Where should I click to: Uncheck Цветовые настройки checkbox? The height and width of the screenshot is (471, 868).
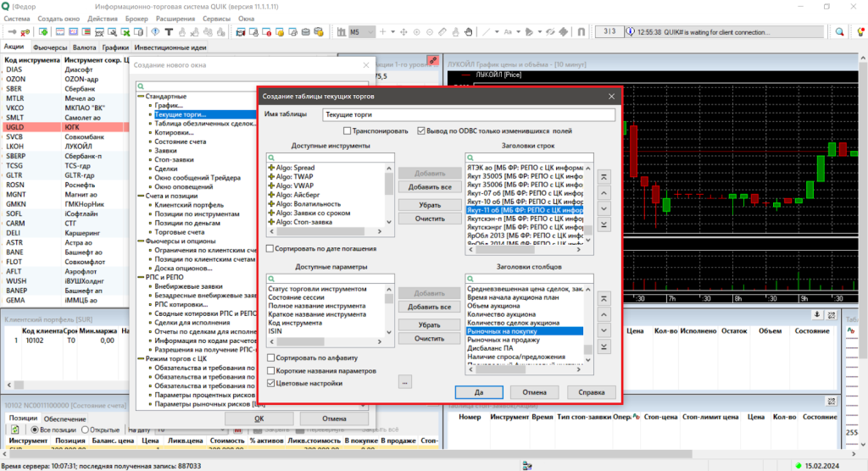tap(270, 383)
